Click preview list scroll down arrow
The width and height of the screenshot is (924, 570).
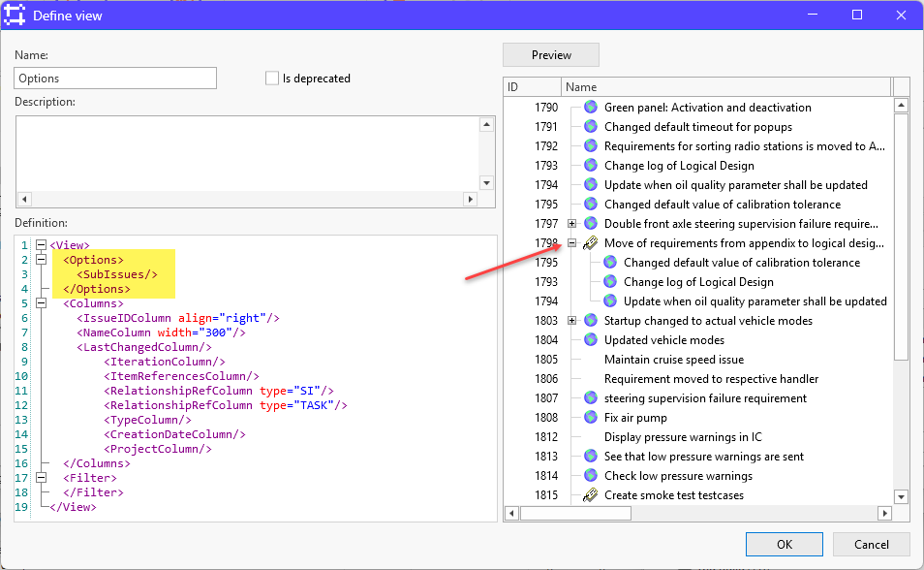pyautogui.click(x=901, y=497)
